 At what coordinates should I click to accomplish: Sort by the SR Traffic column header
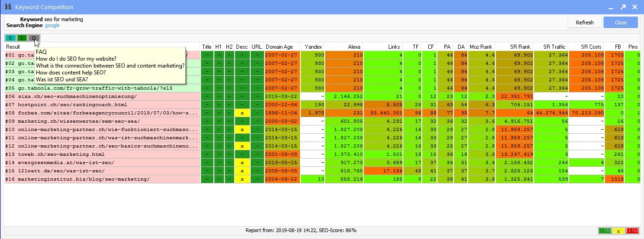pos(554,47)
